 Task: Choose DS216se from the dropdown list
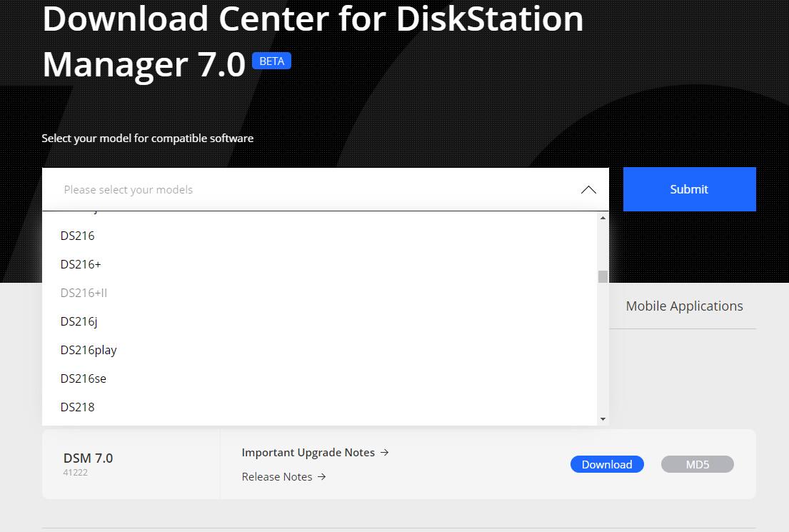pos(84,378)
